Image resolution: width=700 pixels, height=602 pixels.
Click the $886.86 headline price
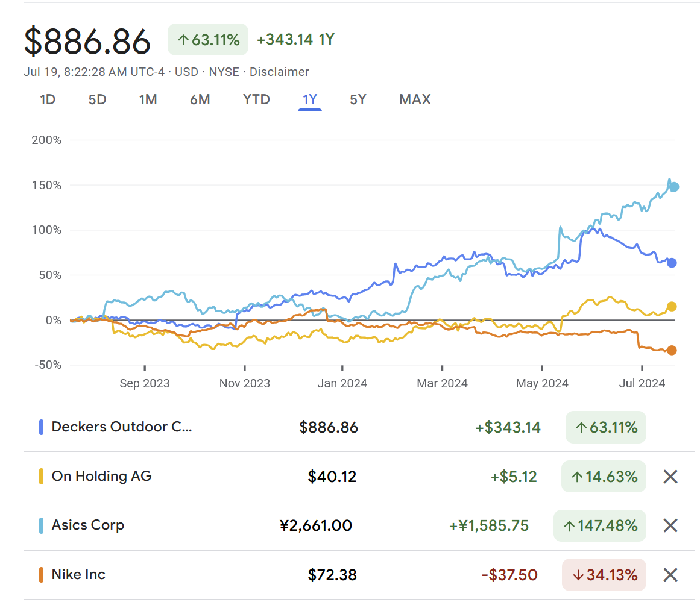tap(87, 42)
